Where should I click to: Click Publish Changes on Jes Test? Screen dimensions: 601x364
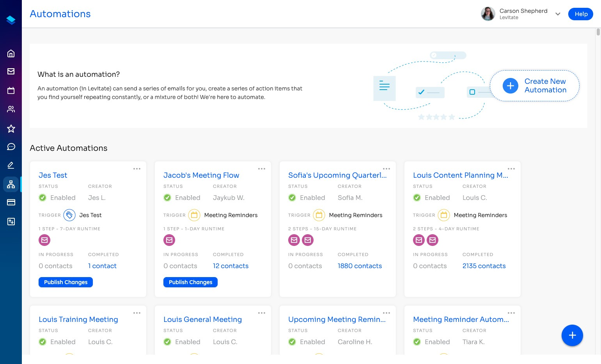pos(66,282)
